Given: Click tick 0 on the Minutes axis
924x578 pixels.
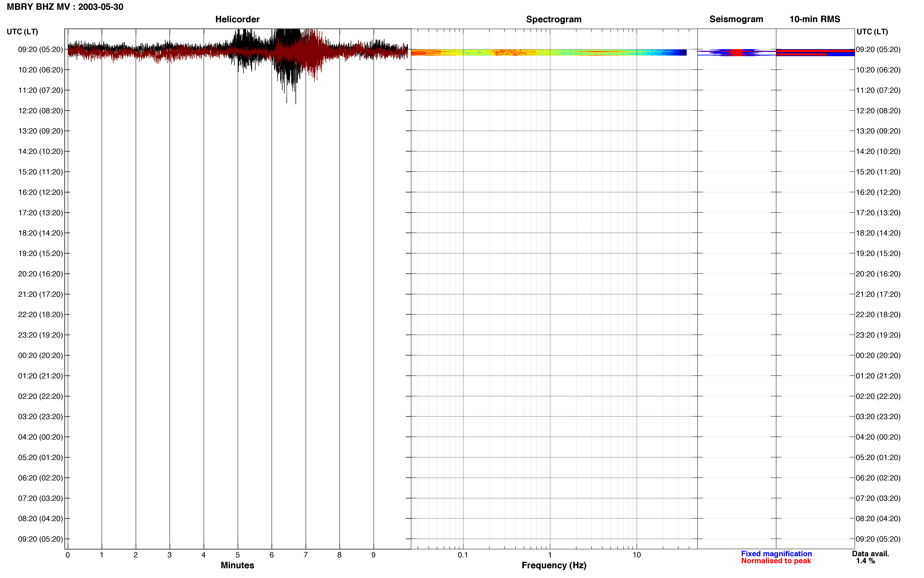Looking at the screenshot, I should [68, 555].
